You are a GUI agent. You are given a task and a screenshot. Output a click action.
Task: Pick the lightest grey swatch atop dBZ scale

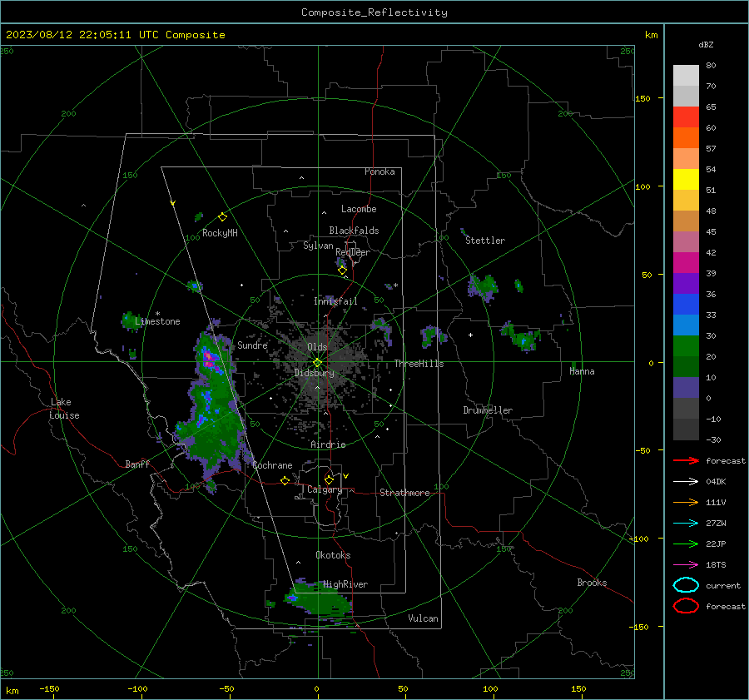pyautogui.click(x=686, y=75)
